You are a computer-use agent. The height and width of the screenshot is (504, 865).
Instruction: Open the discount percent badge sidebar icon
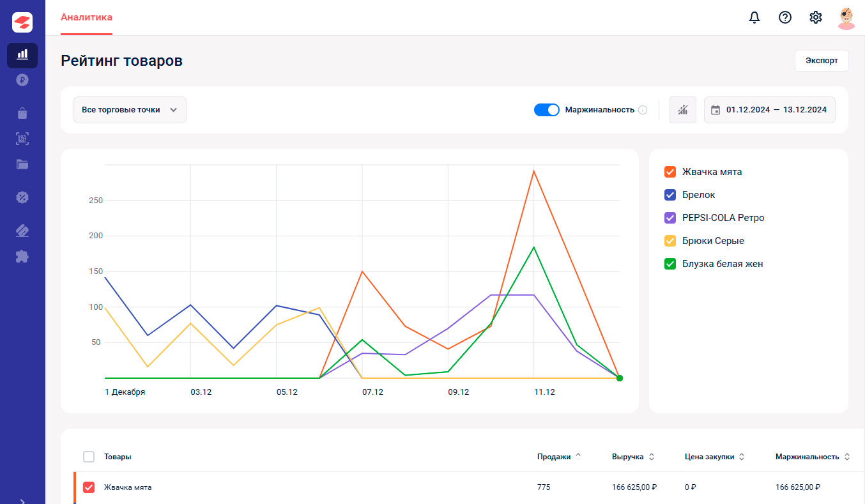tap(22, 197)
